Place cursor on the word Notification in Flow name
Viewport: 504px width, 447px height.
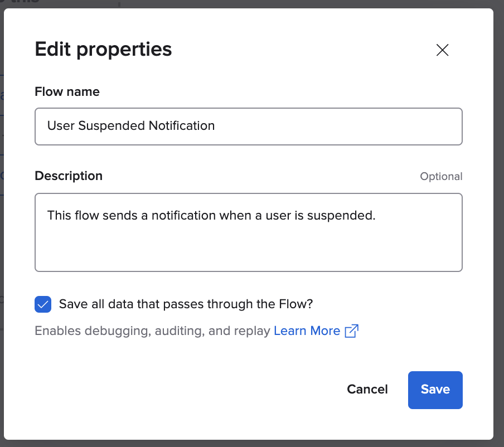point(181,126)
